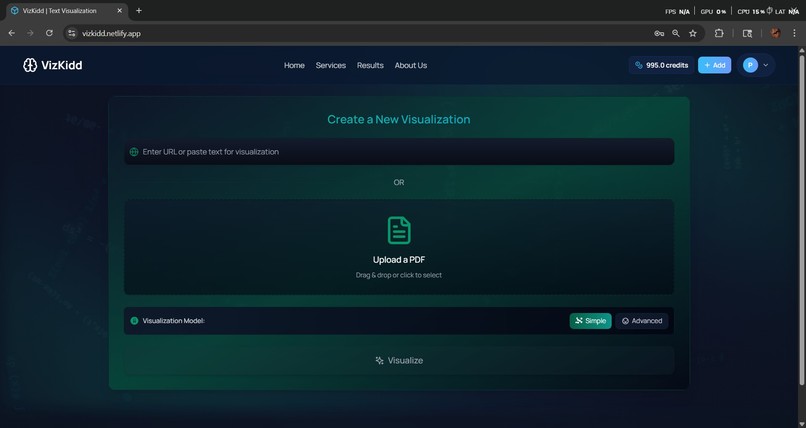Click the credits coin icon
Screen dimensions: 806x428
pos(638,65)
